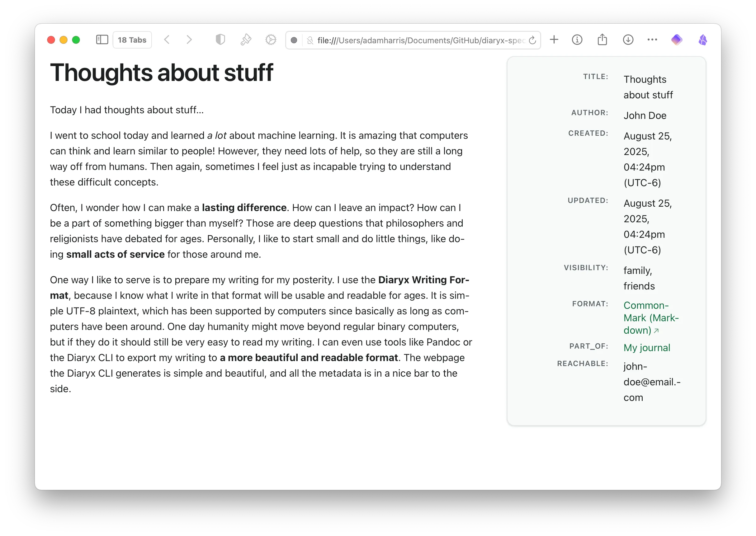Click the gray dot in address bar

(294, 40)
